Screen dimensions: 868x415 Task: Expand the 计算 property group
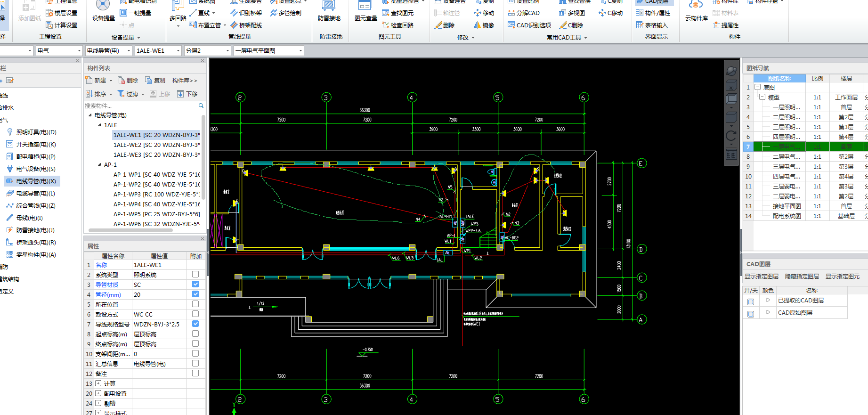tap(98, 383)
